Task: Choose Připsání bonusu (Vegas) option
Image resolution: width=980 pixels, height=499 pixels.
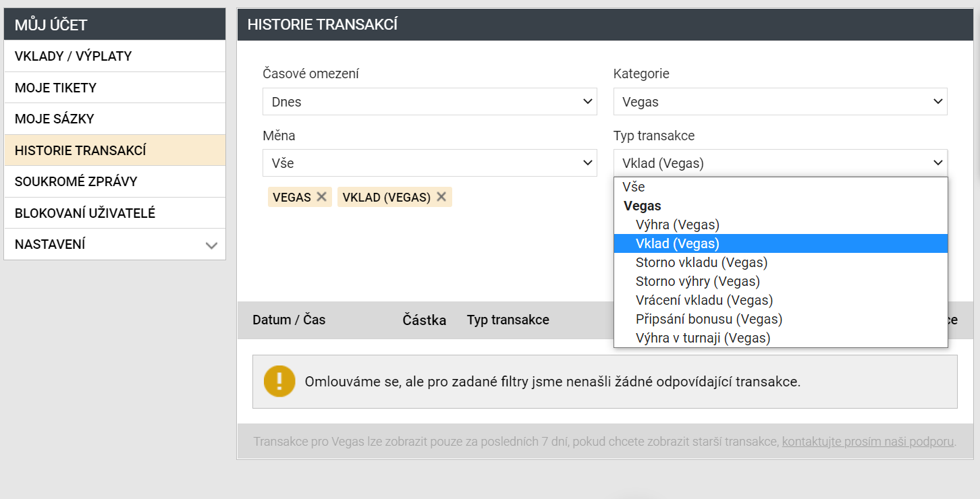Action: click(709, 319)
